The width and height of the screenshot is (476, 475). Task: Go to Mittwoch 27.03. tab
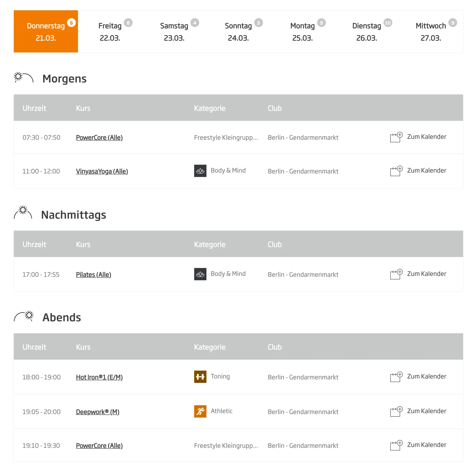click(x=430, y=31)
